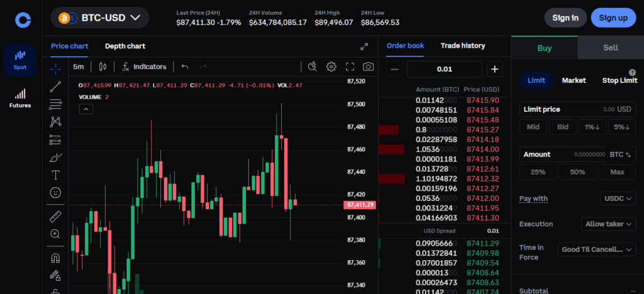Click the Coinbase logo icon

tap(23, 20)
